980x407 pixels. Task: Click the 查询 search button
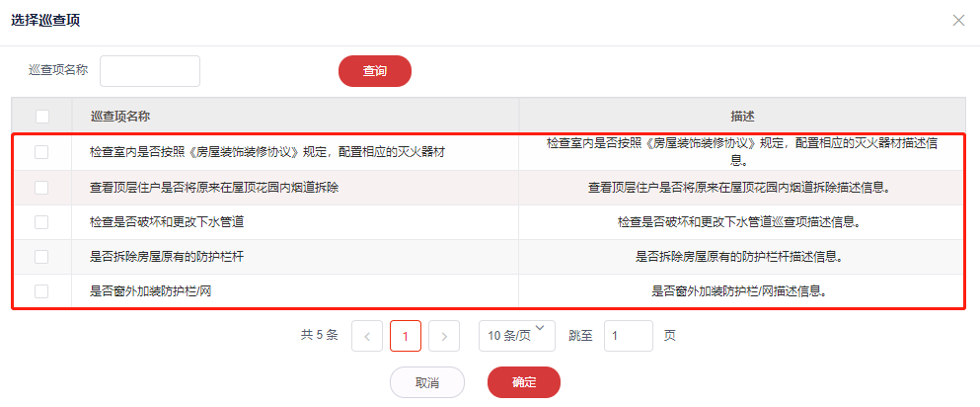point(374,71)
